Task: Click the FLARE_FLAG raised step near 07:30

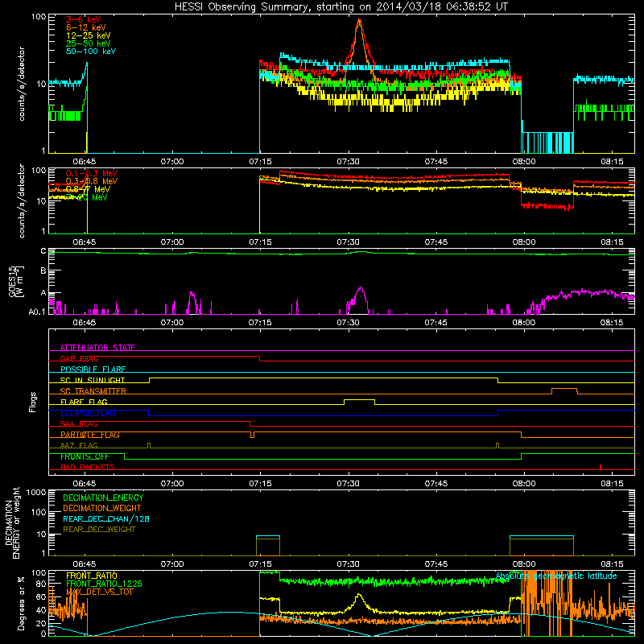Action: click(359, 399)
